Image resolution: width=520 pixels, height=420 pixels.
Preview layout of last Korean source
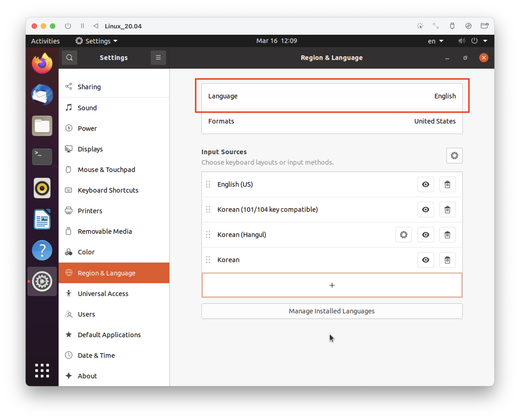point(425,260)
